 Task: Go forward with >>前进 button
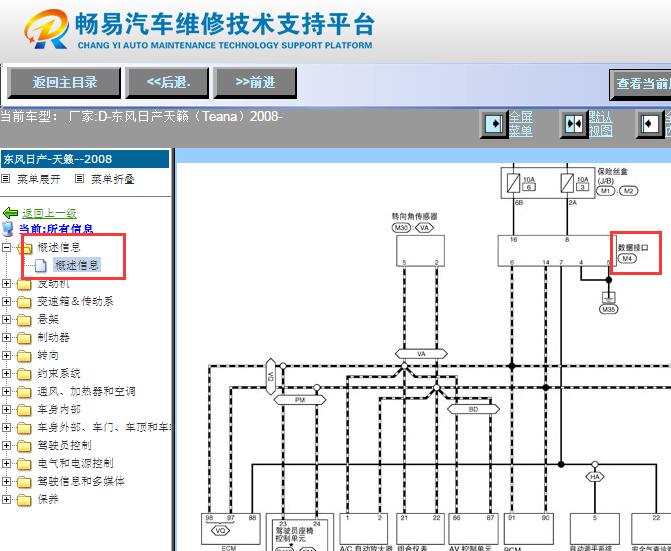tap(255, 82)
